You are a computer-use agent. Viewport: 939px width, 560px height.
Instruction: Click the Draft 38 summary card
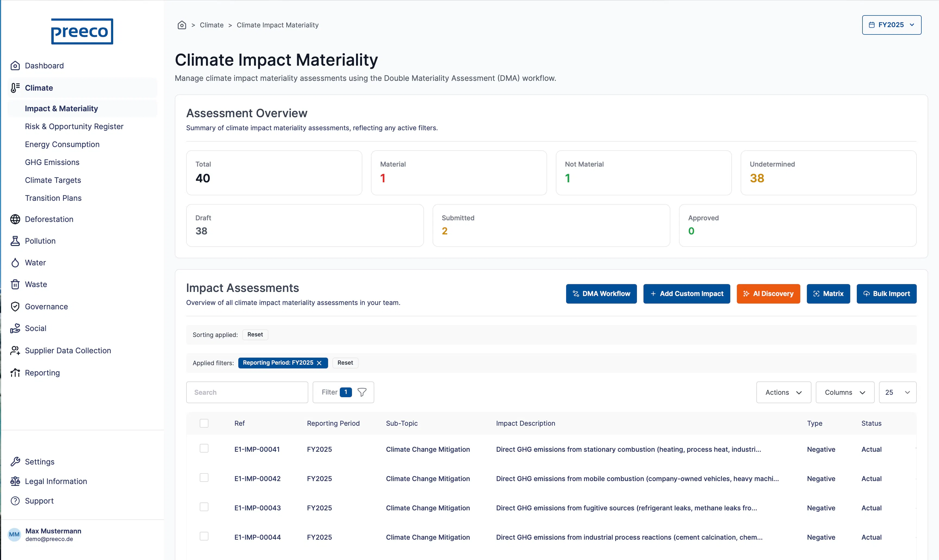pos(305,225)
